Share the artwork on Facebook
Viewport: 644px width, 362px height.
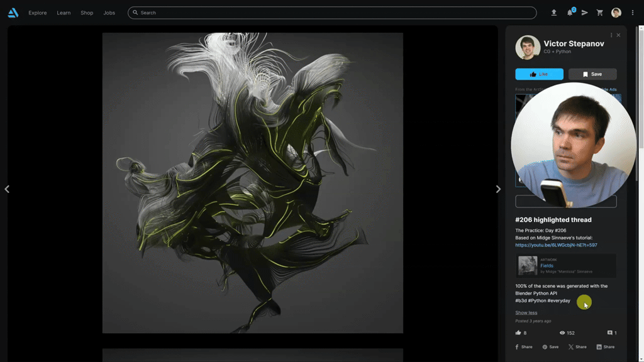pos(523,346)
